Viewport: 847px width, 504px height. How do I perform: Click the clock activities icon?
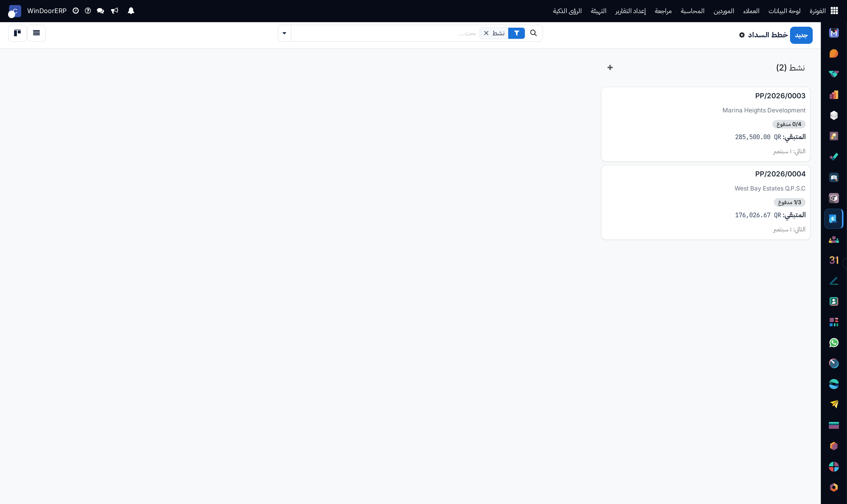(76, 11)
